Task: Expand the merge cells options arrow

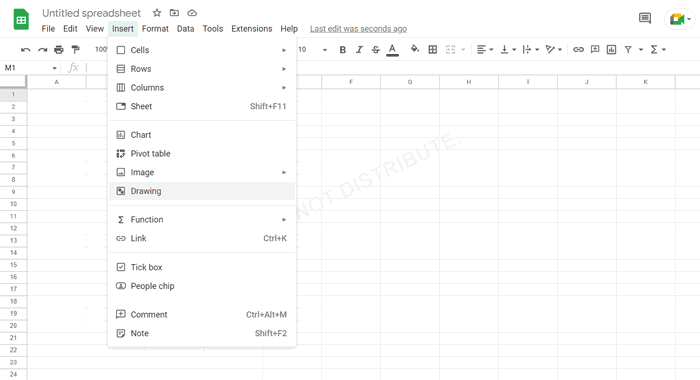Action: pos(463,50)
